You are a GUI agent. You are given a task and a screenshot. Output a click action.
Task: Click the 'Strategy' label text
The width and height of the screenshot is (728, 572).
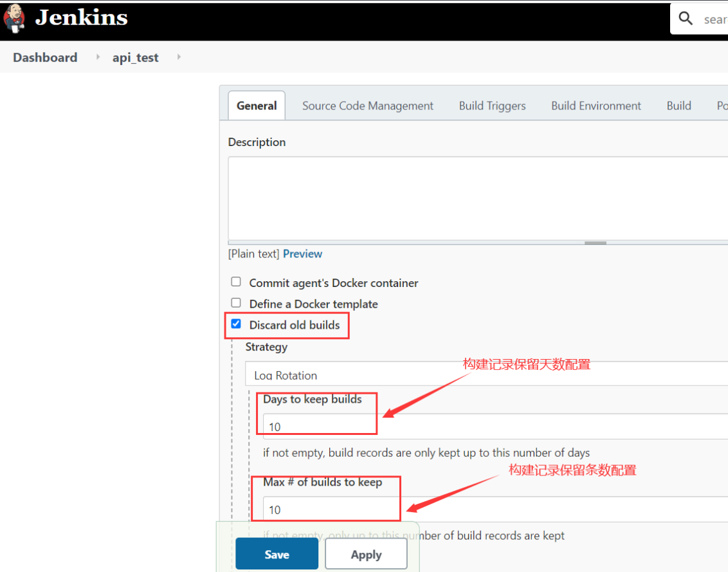point(266,347)
